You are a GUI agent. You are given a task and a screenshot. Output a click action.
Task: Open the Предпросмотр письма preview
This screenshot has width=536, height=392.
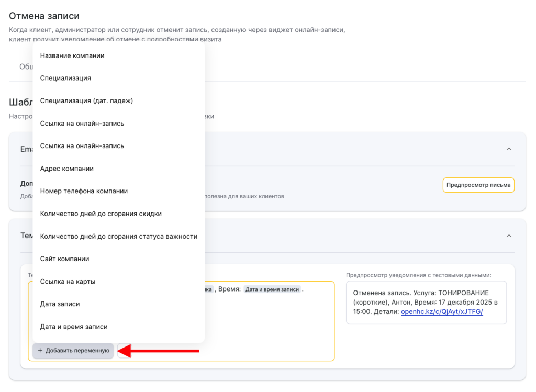tap(478, 185)
